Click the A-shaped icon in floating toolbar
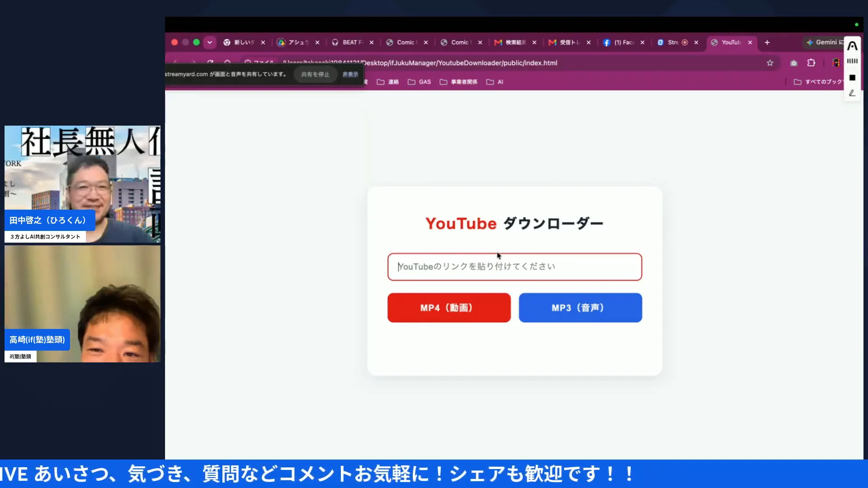This screenshot has width=868, height=488. tap(852, 46)
